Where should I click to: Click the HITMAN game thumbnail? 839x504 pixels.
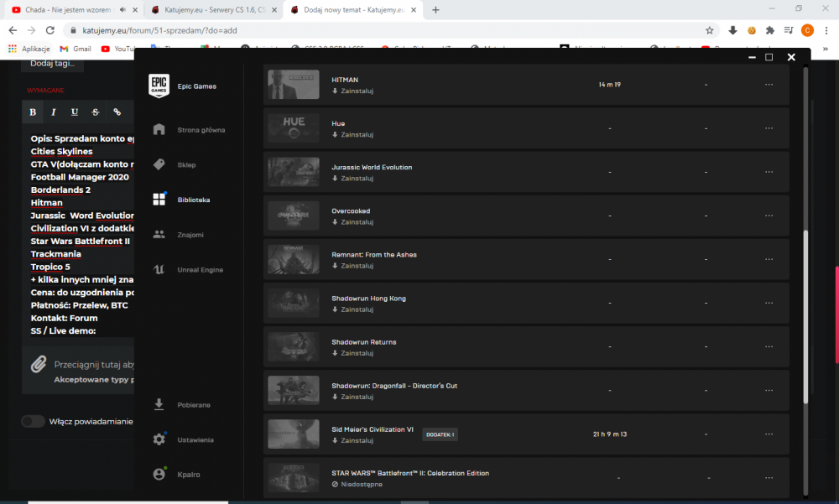click(293, 85)
